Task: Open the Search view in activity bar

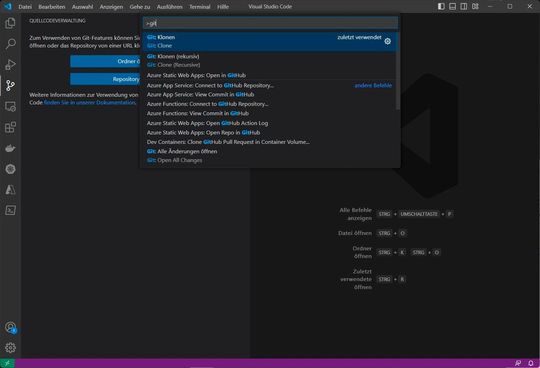Action: (x=10, y=44)
